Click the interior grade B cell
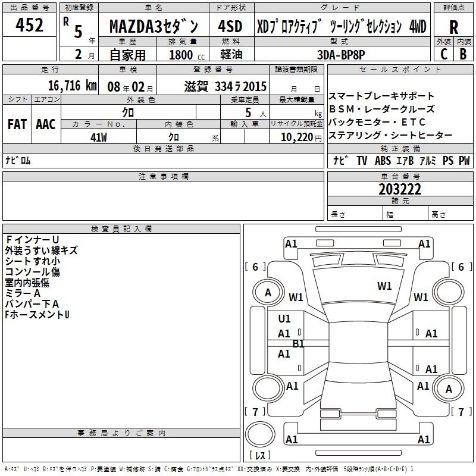Viewport: 476px width, 476px height. 464,54
